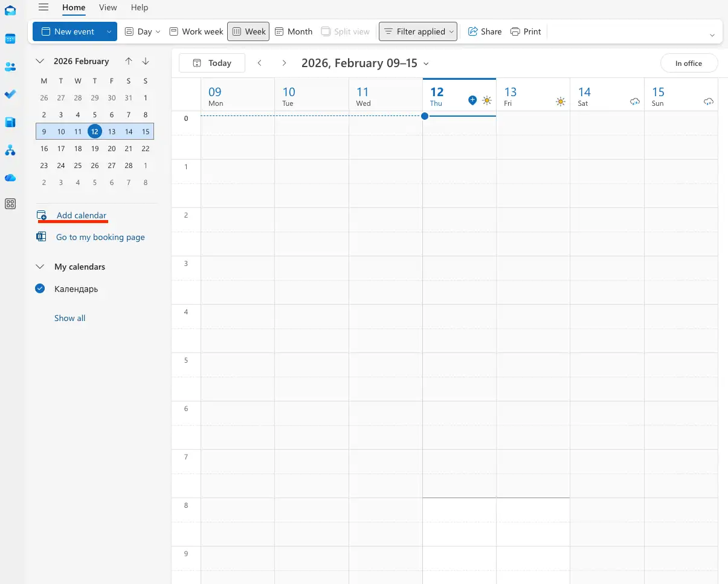Switch calendar to Work week view
This screenshot has width=728, height=584.
tap(196, 31)
